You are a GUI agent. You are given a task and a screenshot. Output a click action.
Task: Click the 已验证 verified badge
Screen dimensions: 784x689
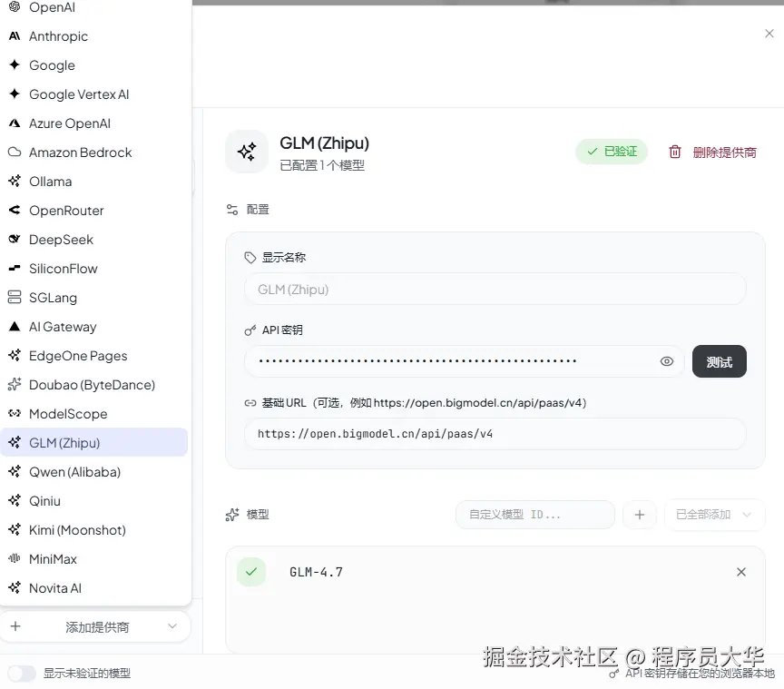coord(612,151)
